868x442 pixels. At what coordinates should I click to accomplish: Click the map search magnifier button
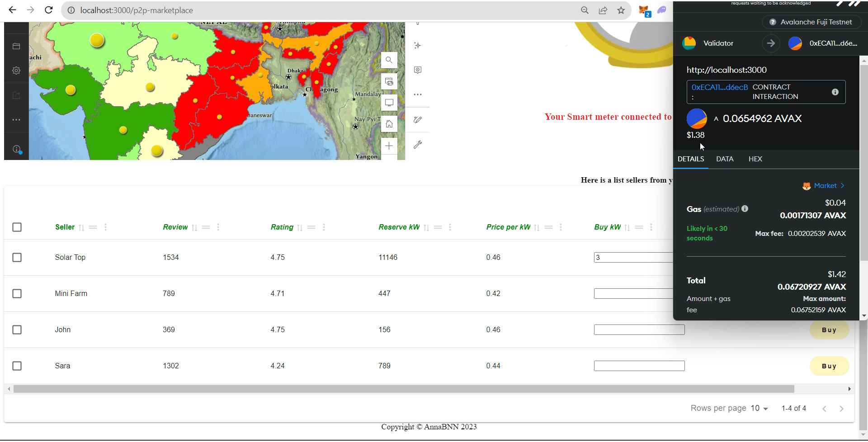[389, 60]
